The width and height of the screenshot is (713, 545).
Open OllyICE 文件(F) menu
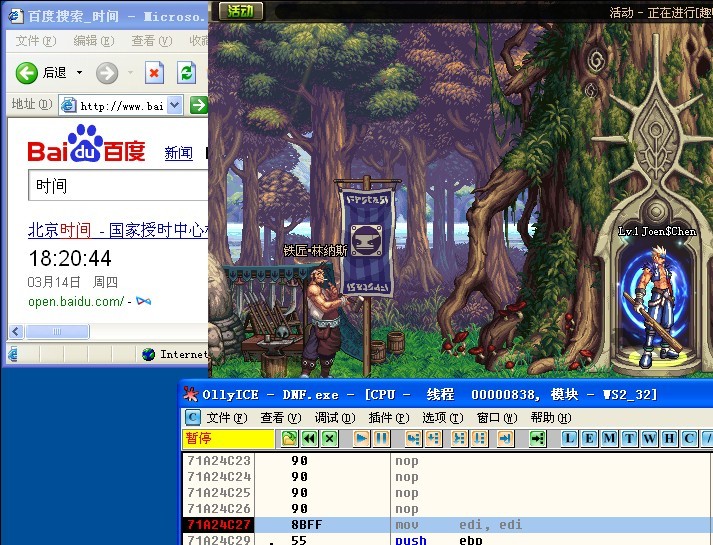pos(227,418)
